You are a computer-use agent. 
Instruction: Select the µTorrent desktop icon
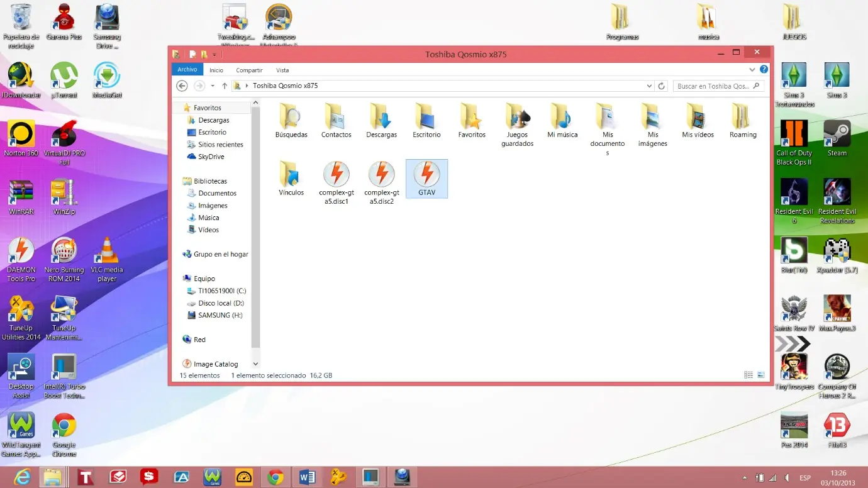pos(64,80)
